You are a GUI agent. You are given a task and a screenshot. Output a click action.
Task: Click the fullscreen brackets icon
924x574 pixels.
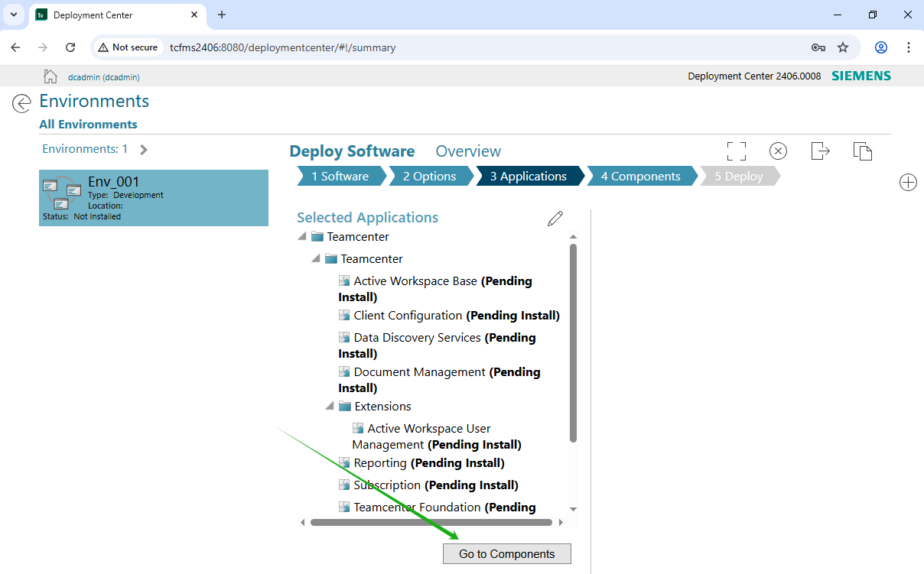736,151
